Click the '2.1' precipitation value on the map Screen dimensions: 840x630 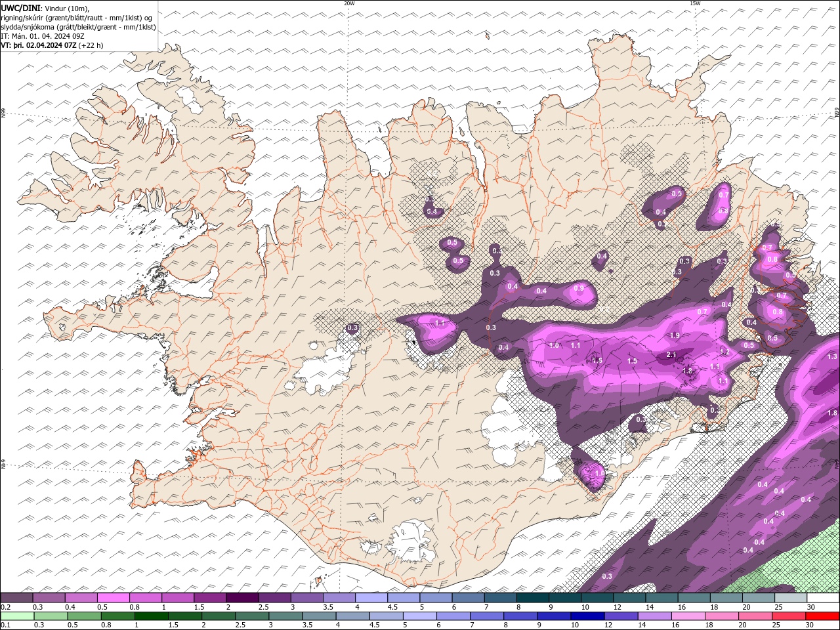point(671,354)
